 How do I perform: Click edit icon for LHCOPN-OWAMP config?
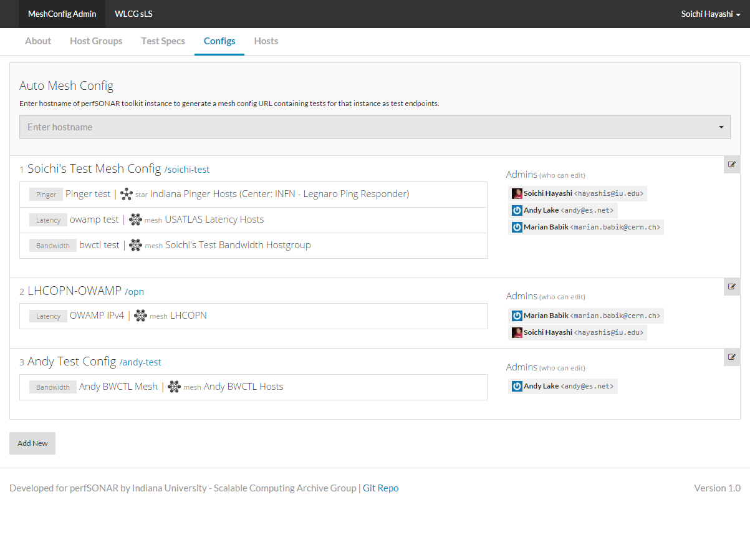[732, 286]
